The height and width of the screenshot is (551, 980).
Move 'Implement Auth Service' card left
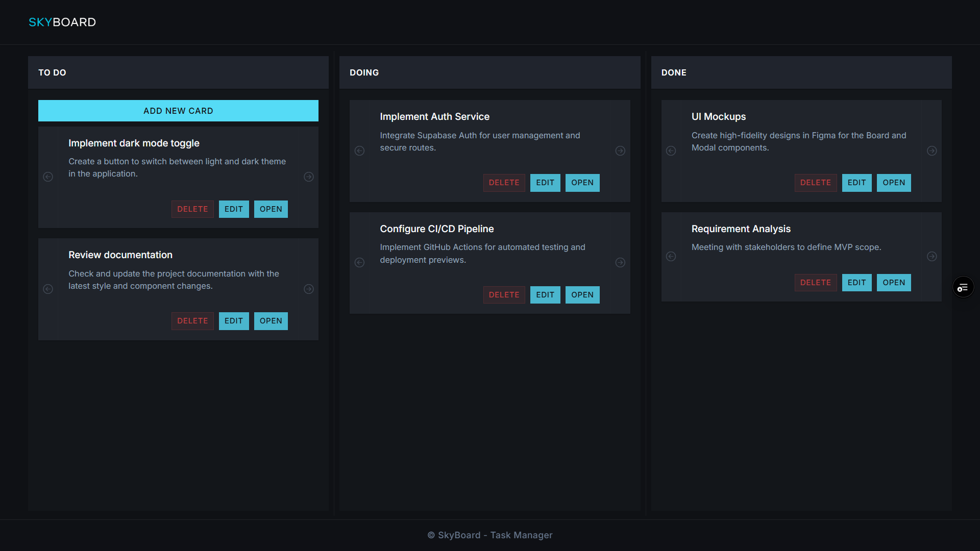coord(359,151)
